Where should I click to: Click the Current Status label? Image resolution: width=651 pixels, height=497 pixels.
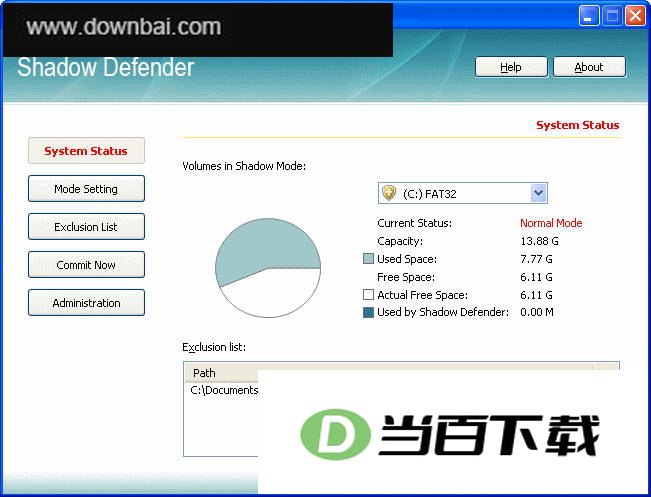(x=414, y=223)
